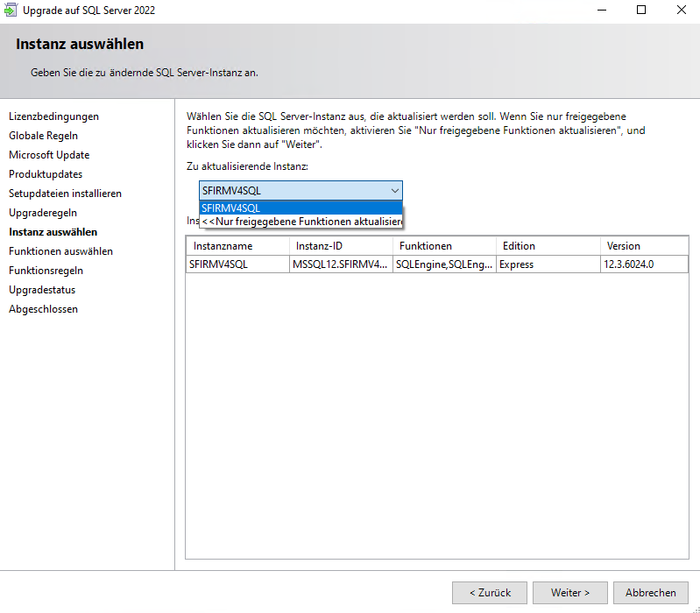
Task: Select SFIRMV4SQL in the dropdown list
Action: 301,208
